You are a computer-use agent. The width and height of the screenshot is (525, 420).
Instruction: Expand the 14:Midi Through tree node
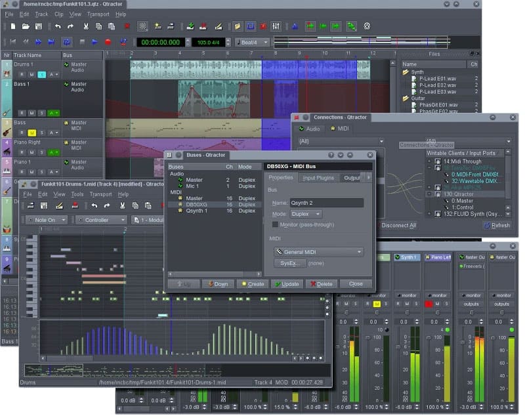click(x=429, y=161)
